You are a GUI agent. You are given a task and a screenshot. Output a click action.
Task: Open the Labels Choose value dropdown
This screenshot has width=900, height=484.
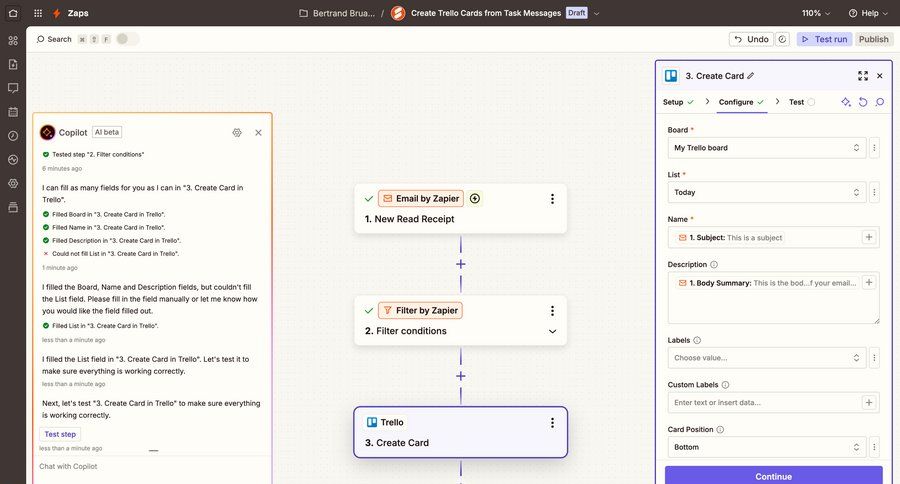(x=767, y=358)
